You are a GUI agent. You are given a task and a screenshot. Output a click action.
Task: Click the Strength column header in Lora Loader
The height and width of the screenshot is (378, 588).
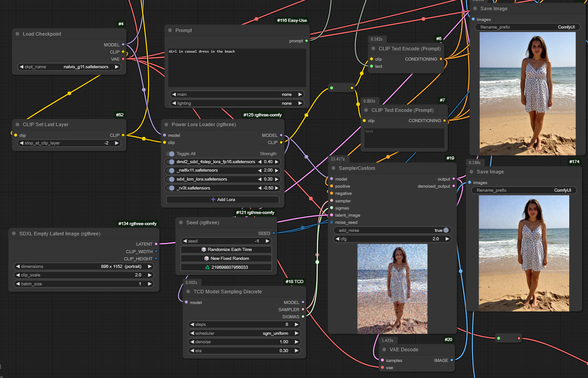pyautogui.click(x=268, y=153)
